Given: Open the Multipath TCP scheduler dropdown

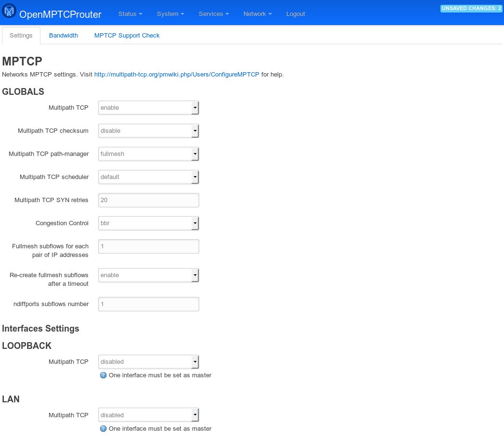Looking at the screenshot, I should click(148, 177).
